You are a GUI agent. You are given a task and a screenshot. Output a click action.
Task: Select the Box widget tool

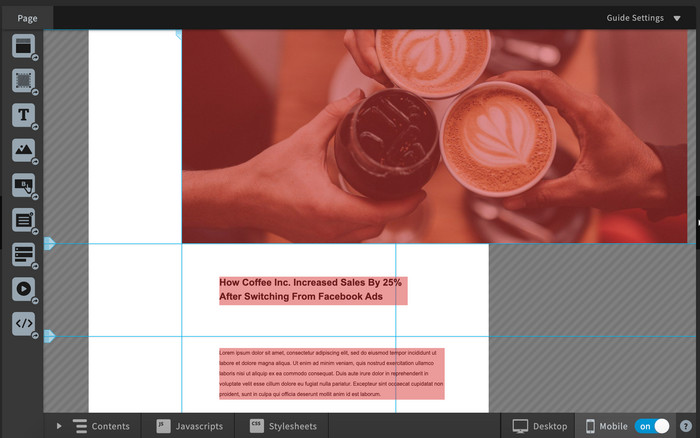click(23, 80)
